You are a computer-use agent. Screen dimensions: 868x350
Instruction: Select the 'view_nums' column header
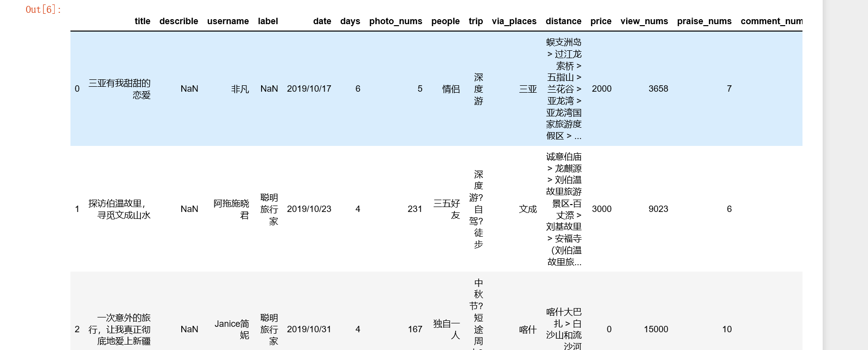(x=644, y=21)
